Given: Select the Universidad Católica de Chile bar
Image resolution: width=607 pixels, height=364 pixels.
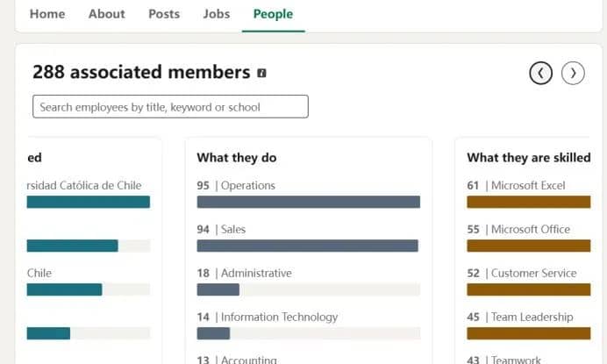Looking at the screenshot, I should point(89,202).
